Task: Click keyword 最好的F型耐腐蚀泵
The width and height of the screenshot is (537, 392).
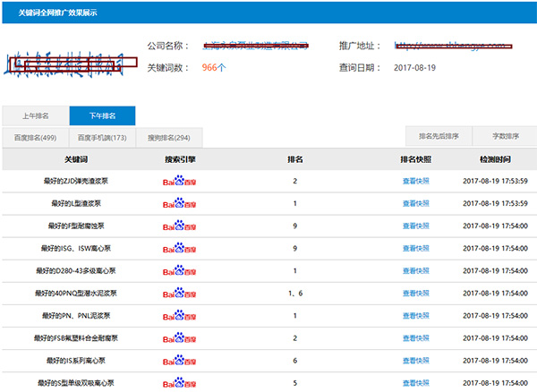Action: tap(76, 226)
